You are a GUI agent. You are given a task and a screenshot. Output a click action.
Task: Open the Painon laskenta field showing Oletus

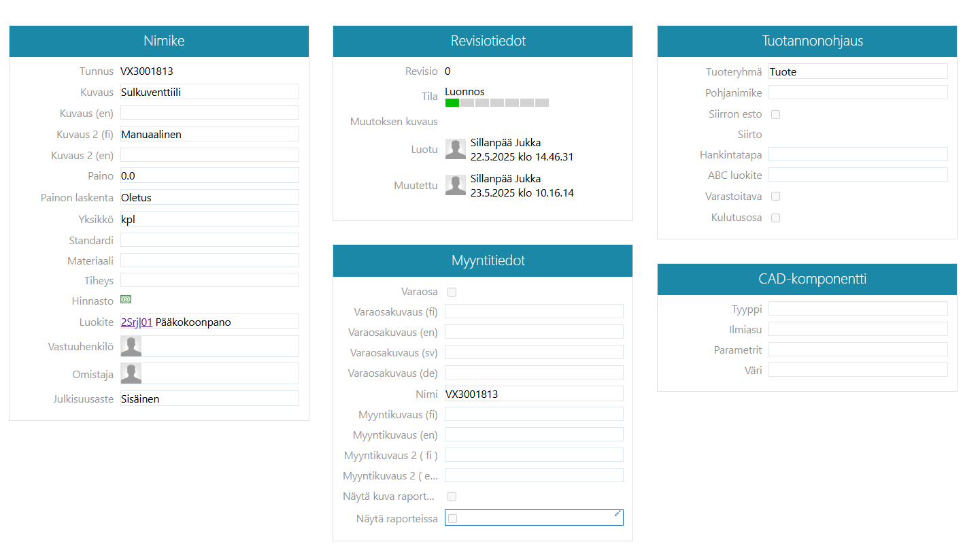(209, 197)
